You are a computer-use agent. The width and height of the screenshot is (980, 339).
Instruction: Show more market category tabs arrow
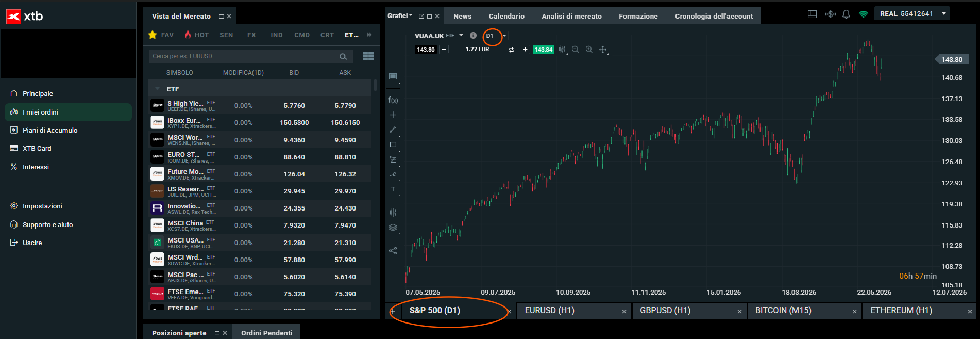tap(369, 35)
